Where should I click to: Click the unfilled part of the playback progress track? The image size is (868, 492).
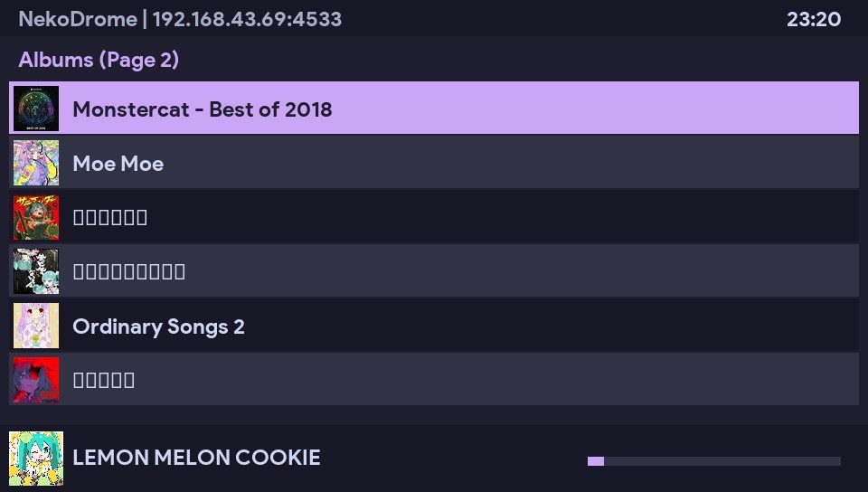point(723,461)
